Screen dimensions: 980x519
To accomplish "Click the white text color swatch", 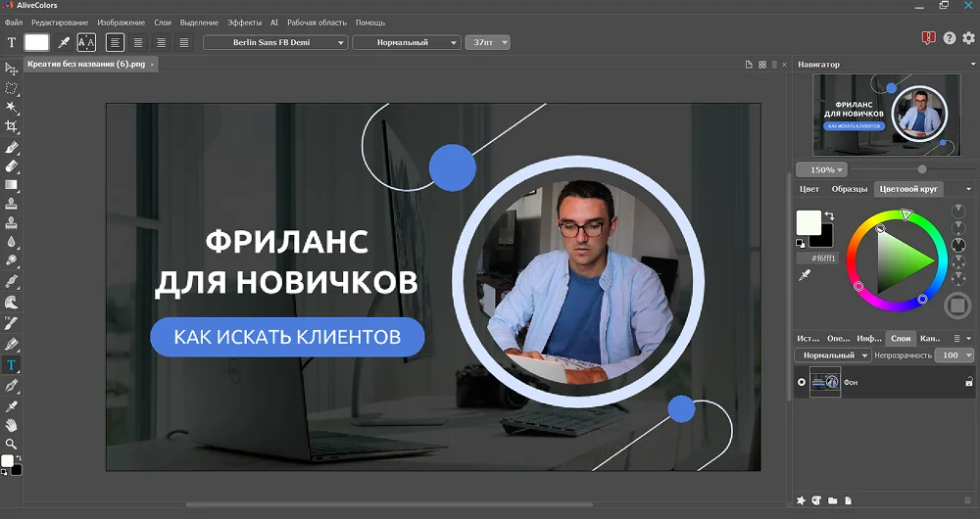I will (37, 42).
